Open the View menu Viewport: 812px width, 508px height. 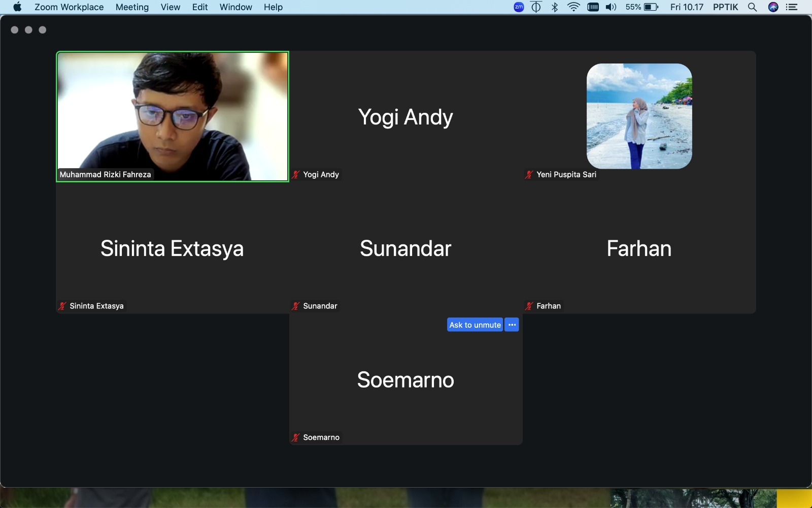pyautogui.click(x=171, y=7)
